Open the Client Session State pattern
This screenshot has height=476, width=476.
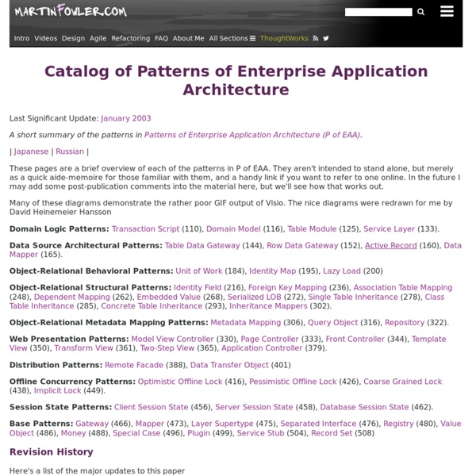click(152, 407)
